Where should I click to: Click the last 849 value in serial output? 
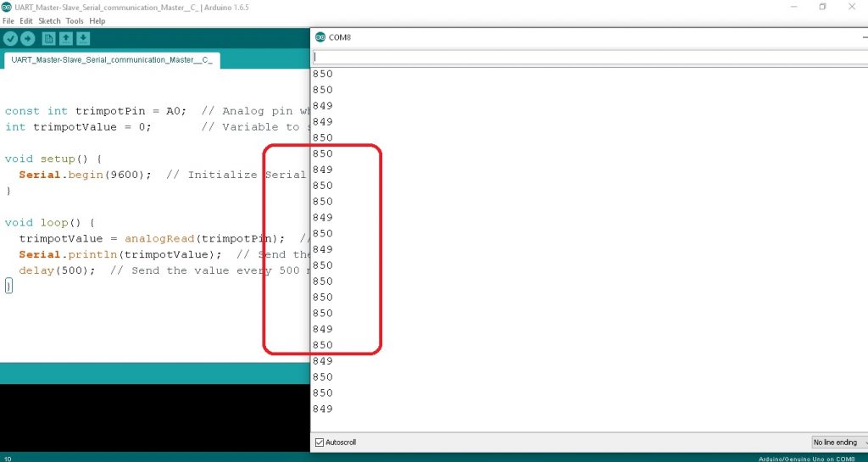click(323, 409)
